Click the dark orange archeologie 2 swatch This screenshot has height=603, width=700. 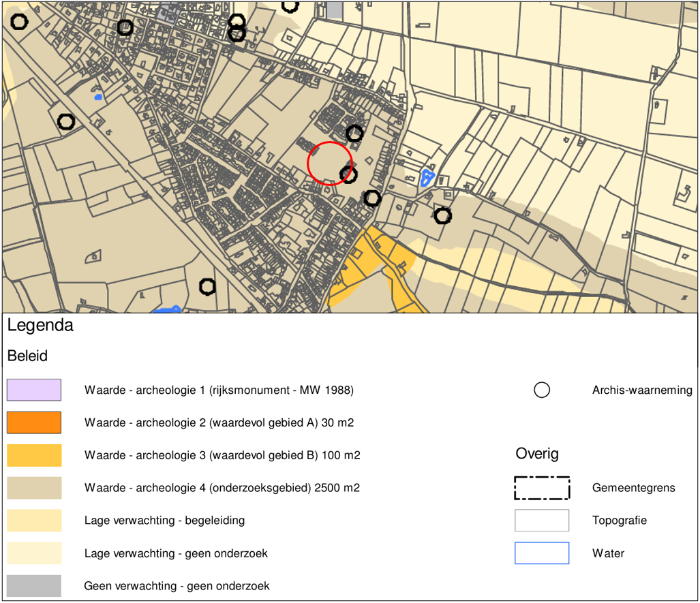pos(34,422)
